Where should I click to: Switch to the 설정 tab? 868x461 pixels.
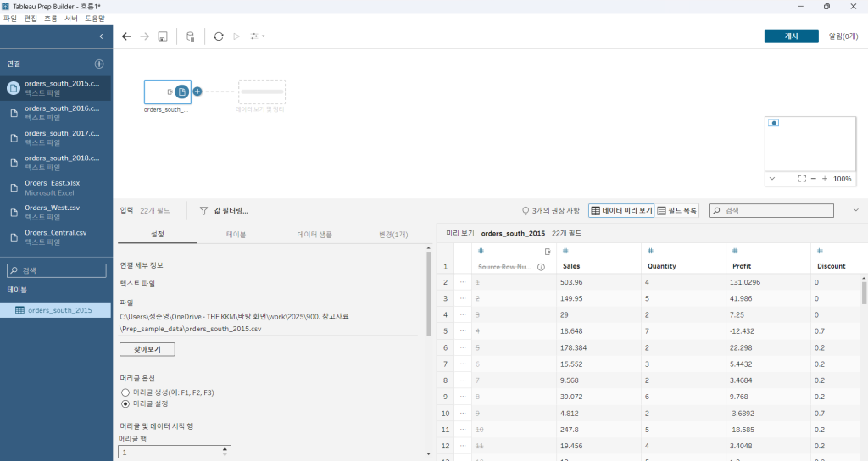tap(158, 235)
